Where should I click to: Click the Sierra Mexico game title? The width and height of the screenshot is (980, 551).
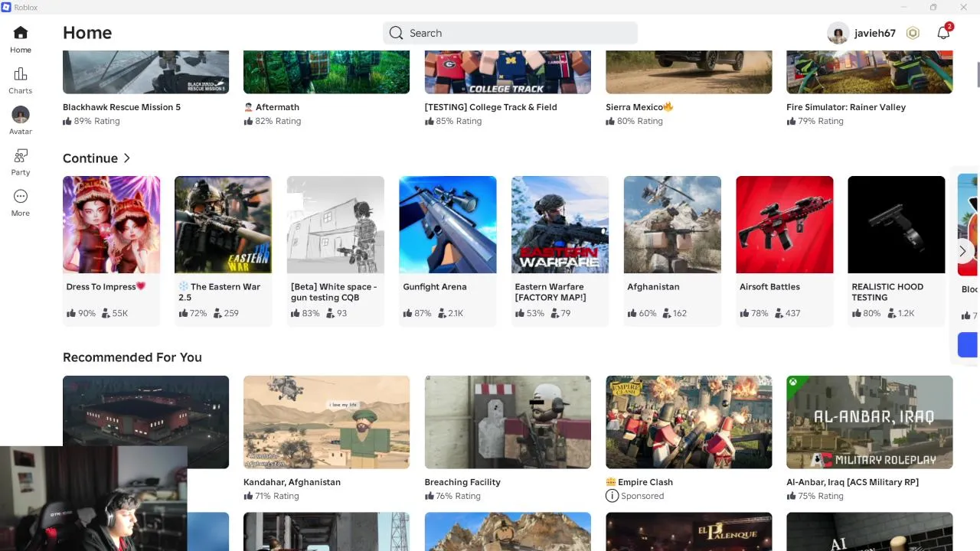(639, 107)
